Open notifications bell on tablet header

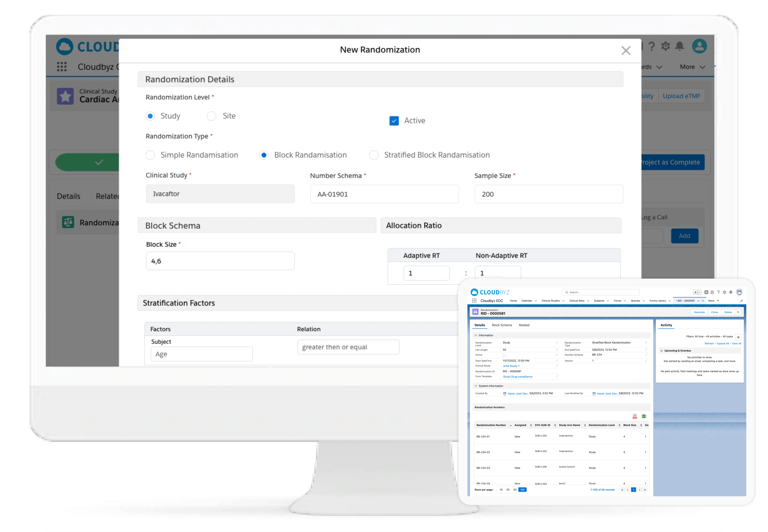click(731, 292)
